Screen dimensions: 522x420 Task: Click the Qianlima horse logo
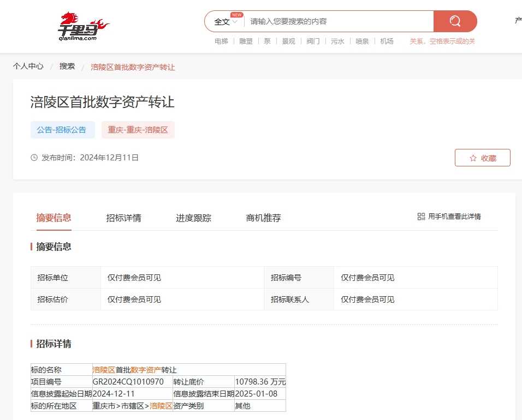[83, 26]
